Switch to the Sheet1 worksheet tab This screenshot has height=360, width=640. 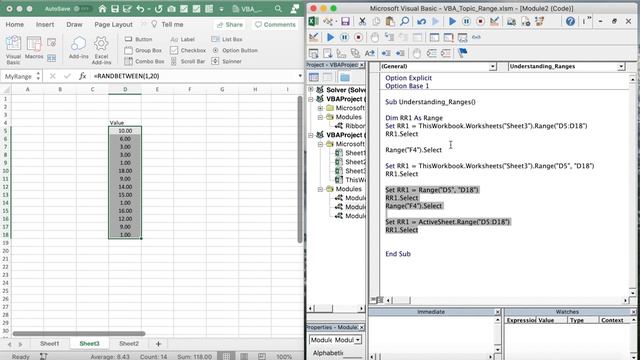(x=50, y=344)
